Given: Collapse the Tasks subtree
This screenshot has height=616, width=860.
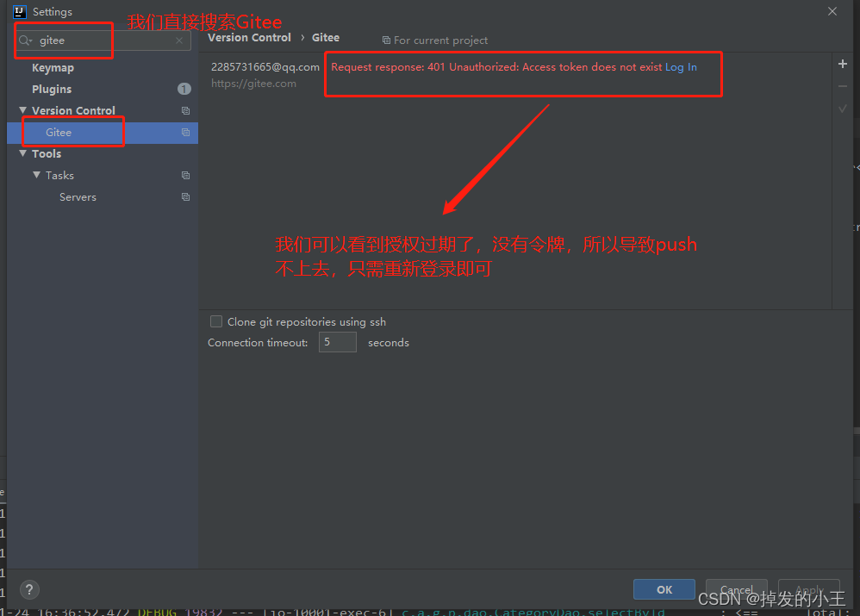Looking at the screenshot, I should tap(37, 175).
